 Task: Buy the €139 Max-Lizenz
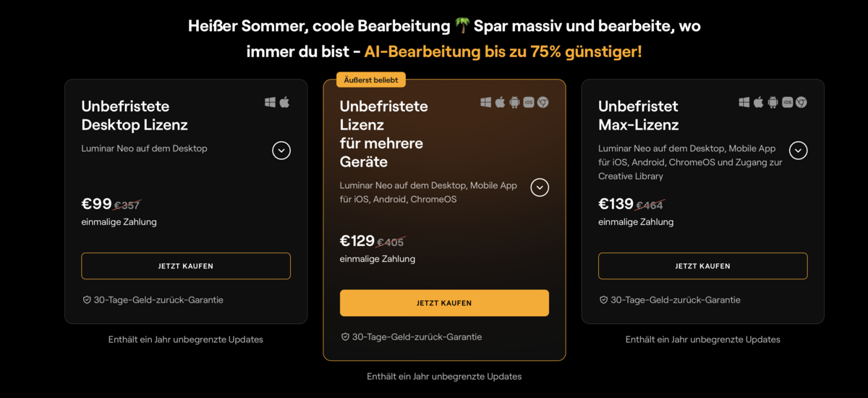tap(702, 266)
